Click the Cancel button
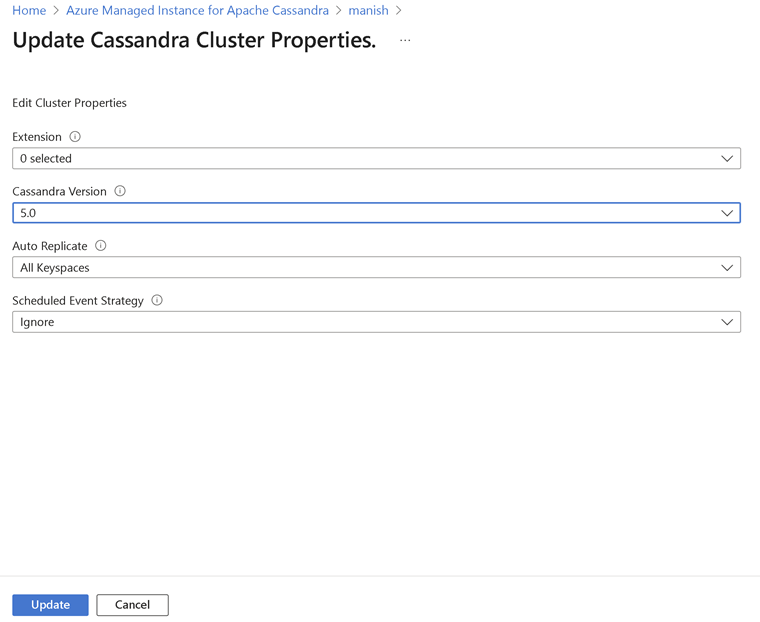 point(132,605)
